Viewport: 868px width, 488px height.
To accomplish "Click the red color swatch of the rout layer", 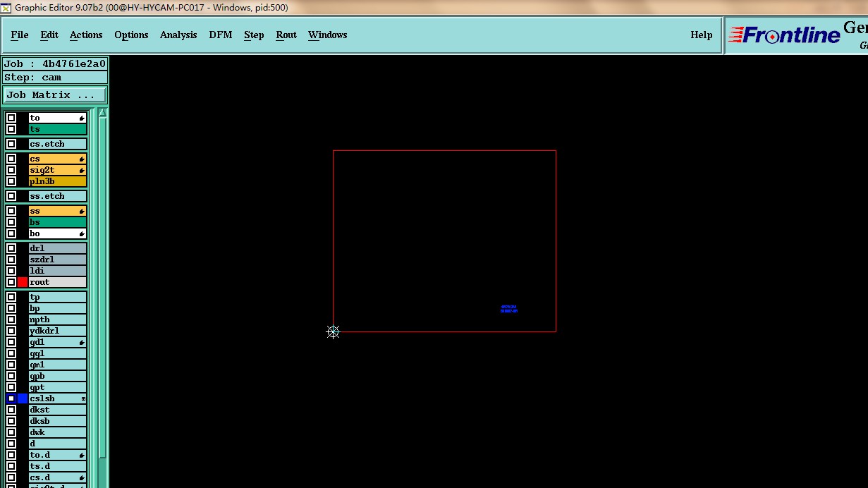I will point(23,282).
